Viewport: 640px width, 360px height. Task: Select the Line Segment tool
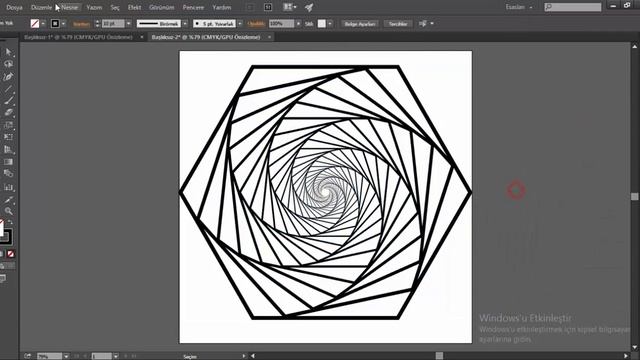(8, 88)
